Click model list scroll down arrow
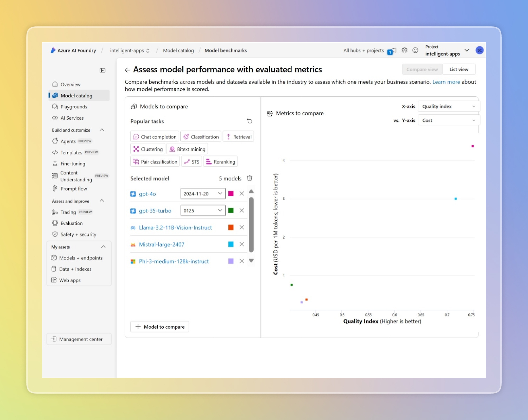This screenshot has width=528, height=420. point(251,261)
